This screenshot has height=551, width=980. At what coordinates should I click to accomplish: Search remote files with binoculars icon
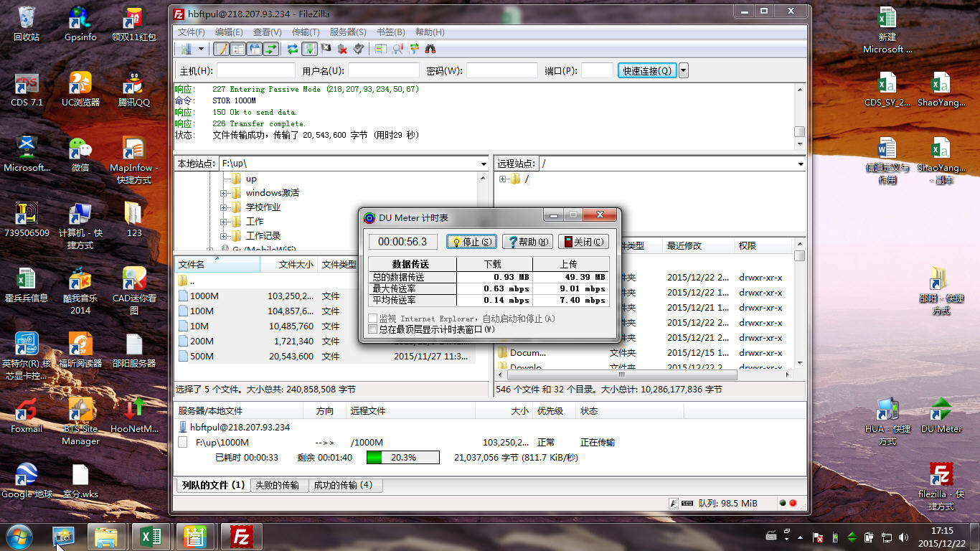431,49
